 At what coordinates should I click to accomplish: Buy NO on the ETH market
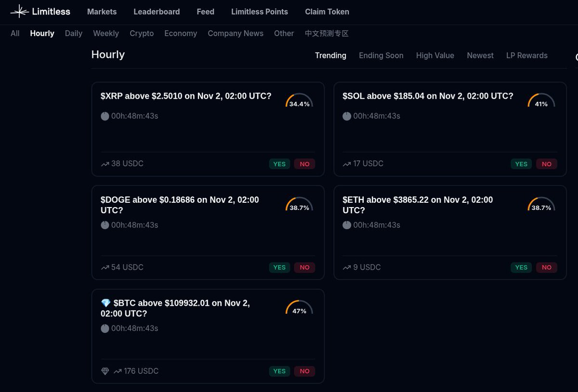[x=546, y=267]
